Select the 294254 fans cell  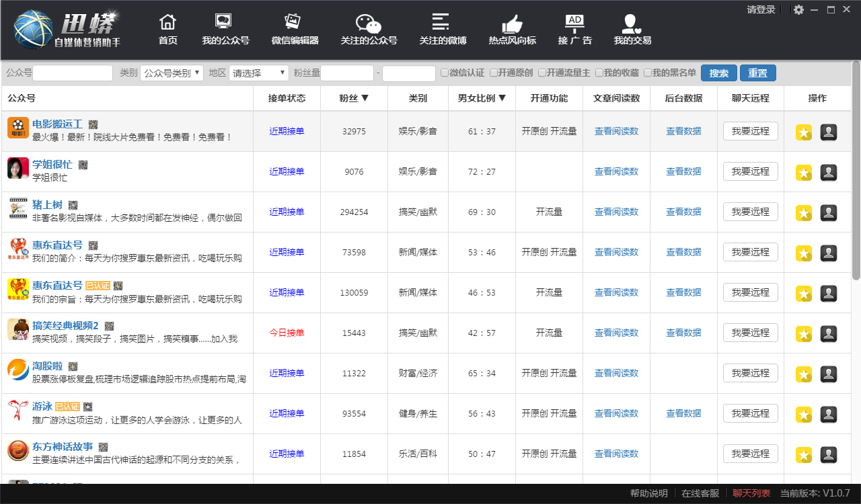tap(354, 212)
